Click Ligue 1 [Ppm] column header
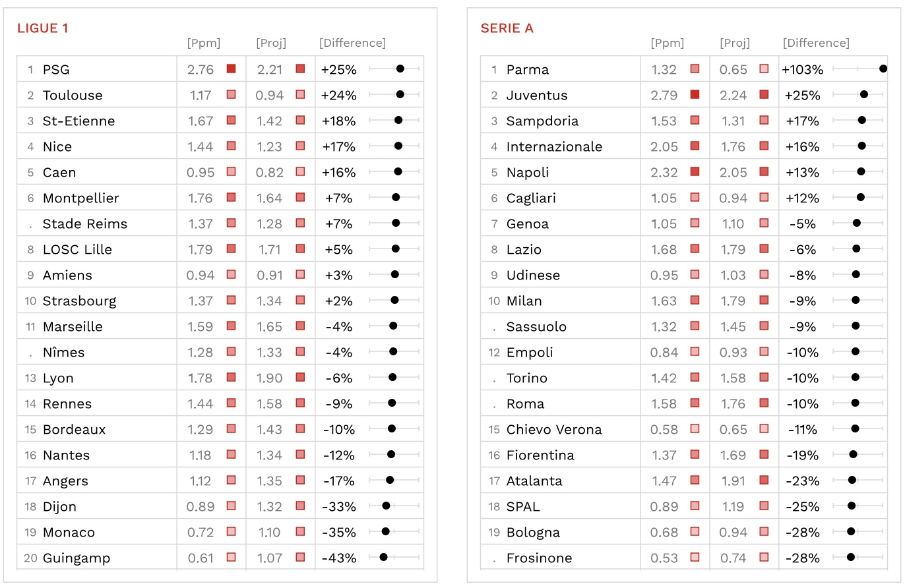This screenshot has height=588, width=905. click(x=204, y=44)
